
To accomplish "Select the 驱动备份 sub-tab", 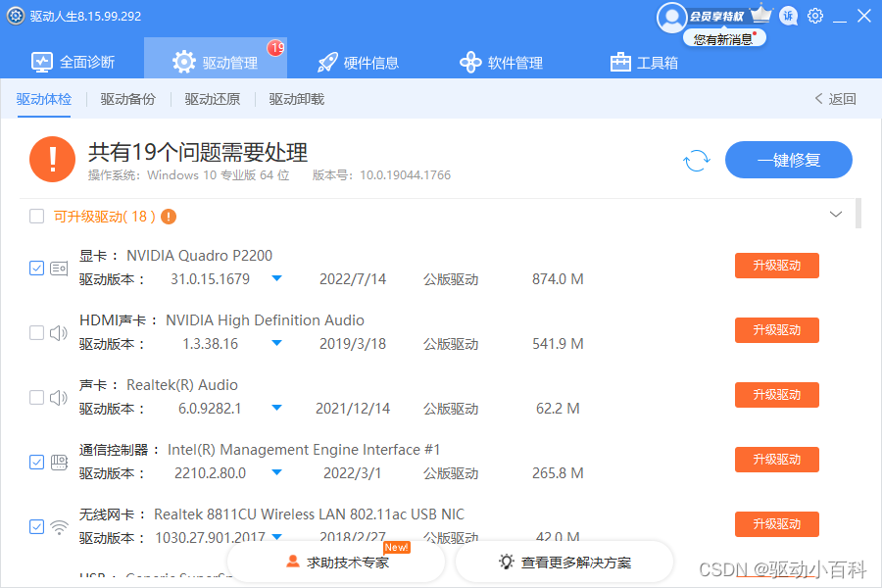I will pos(127,99).
